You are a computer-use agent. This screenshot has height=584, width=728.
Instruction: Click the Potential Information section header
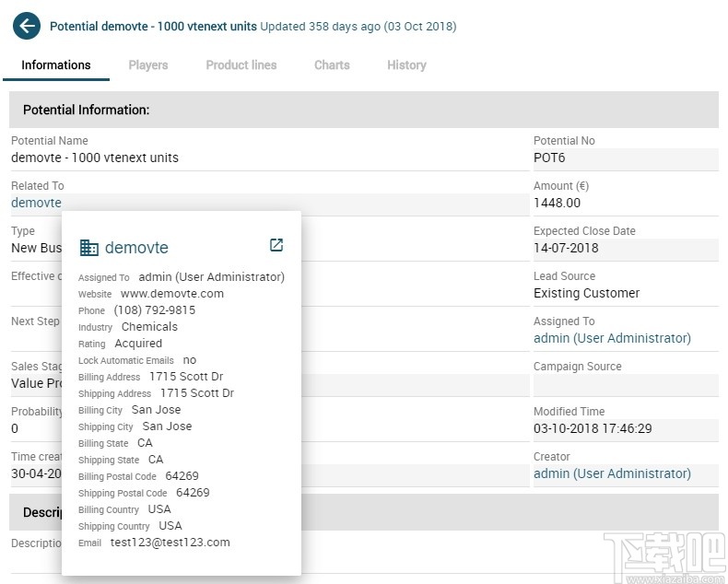click(87, 110)
